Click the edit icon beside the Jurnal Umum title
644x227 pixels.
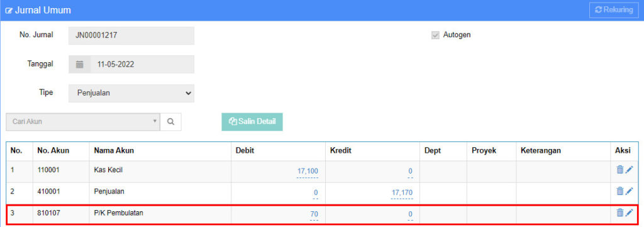9,11
